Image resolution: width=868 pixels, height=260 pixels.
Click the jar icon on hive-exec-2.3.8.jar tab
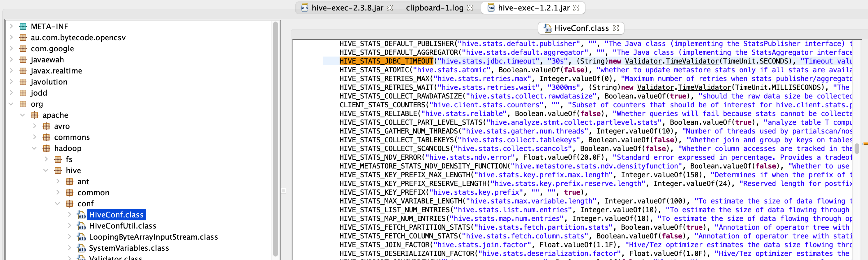click(x=305, y=8)
